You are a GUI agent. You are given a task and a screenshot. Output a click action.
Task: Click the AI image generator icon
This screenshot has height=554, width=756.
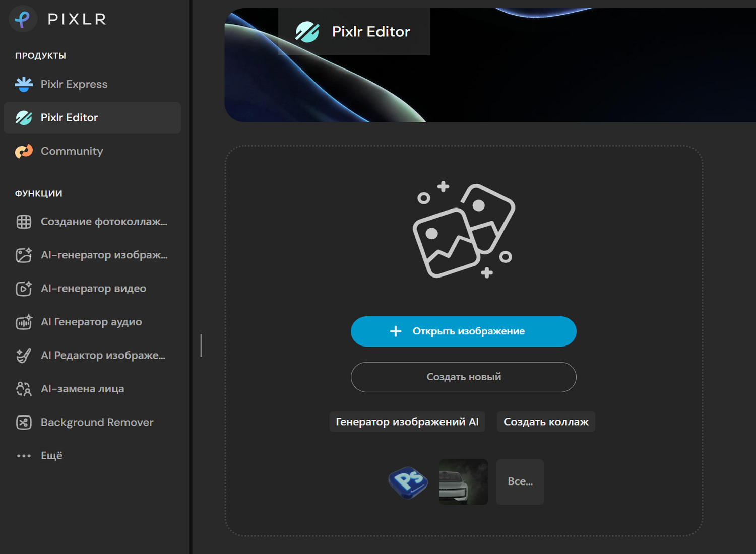24,255
